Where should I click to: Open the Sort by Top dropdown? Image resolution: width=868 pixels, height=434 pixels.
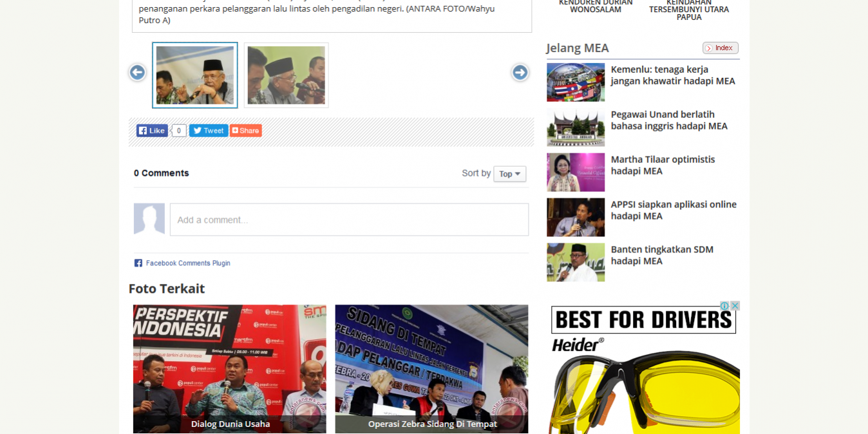tap(509, 174)
